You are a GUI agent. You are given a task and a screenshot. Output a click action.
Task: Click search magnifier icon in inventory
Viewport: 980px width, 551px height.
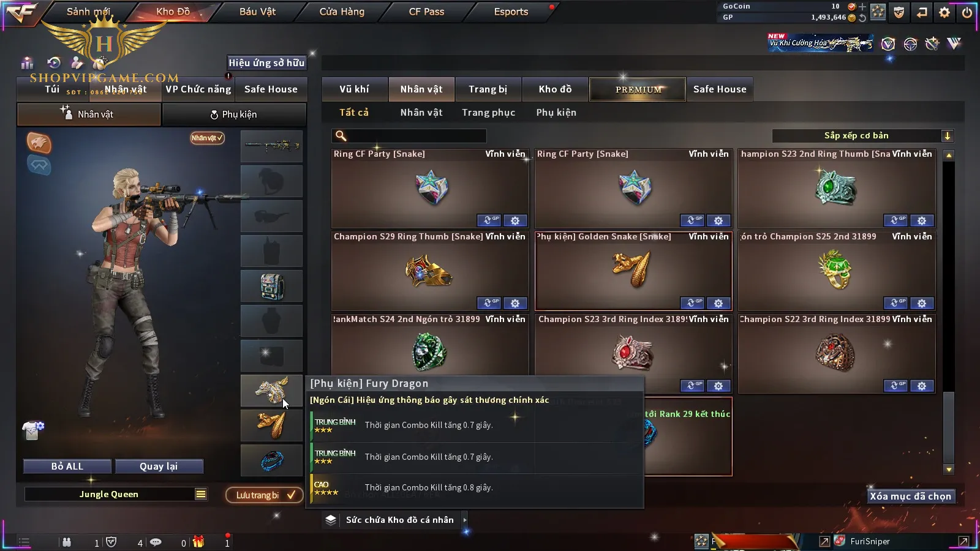[341, 136]
